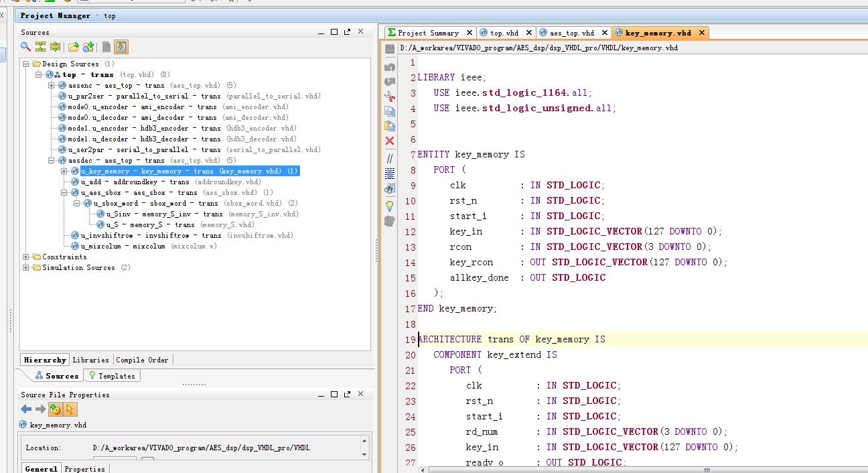
Task: Switch to the aes_top.vhd tab
Action: pyautogui.click(x=571, y=33)
